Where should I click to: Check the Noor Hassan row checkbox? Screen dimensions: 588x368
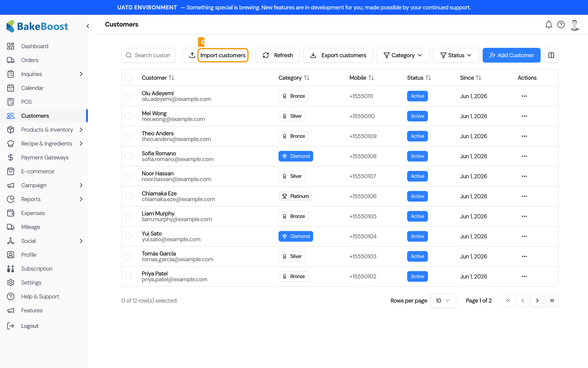128,176
